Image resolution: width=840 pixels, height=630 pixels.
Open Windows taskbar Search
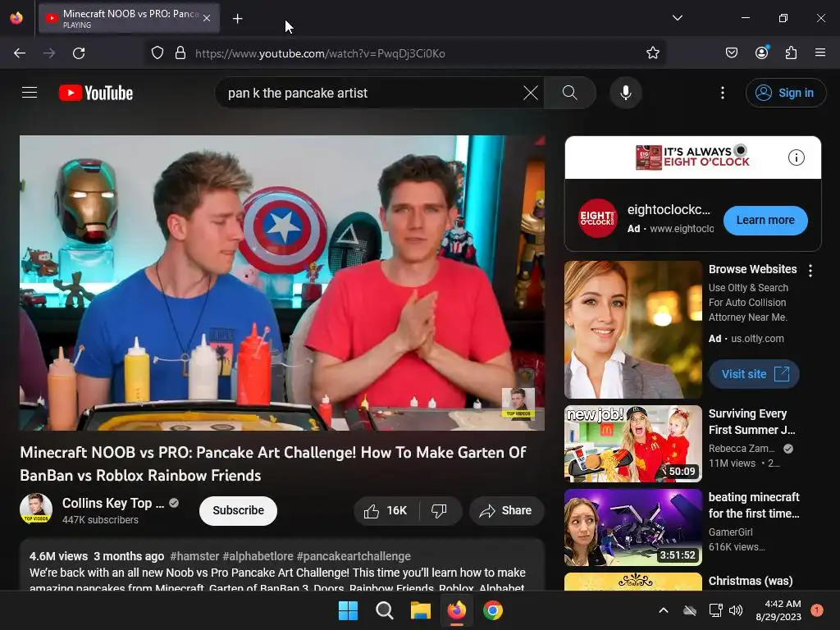[x=384, y=610]
